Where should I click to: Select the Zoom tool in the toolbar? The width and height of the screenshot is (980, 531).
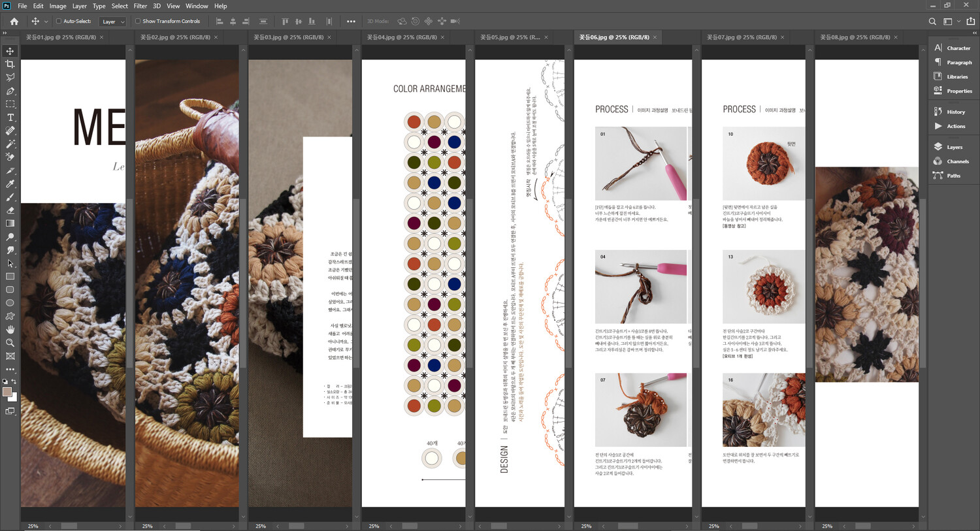tap(10, 343)
